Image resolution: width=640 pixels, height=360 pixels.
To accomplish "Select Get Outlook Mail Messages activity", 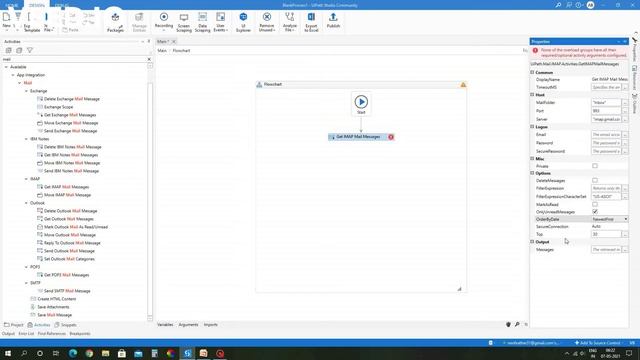I will point(65,219).
